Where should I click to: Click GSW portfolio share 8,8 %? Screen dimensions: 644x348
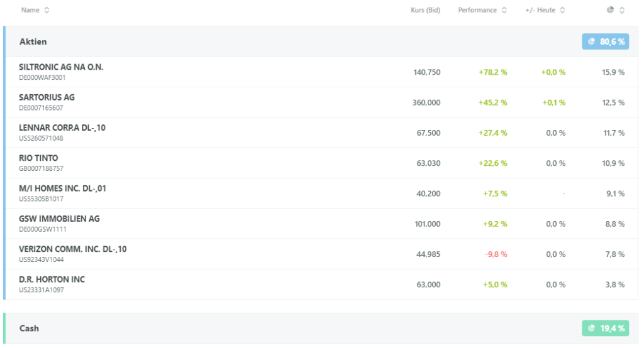pyautogui.click(x=615, y=224)
